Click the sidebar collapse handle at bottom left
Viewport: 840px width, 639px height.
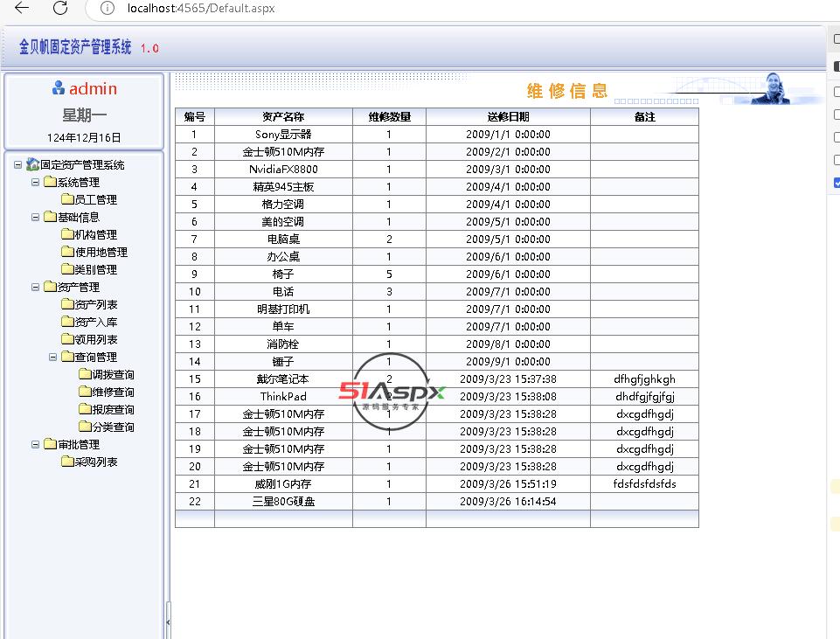tap(168, 622)
